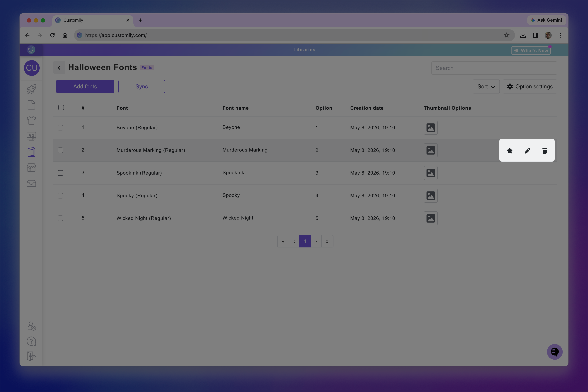Open the t-shirt products sidebar icon
Image resolution: width=588 pixels, height=392 pixels.
(31, 120)
